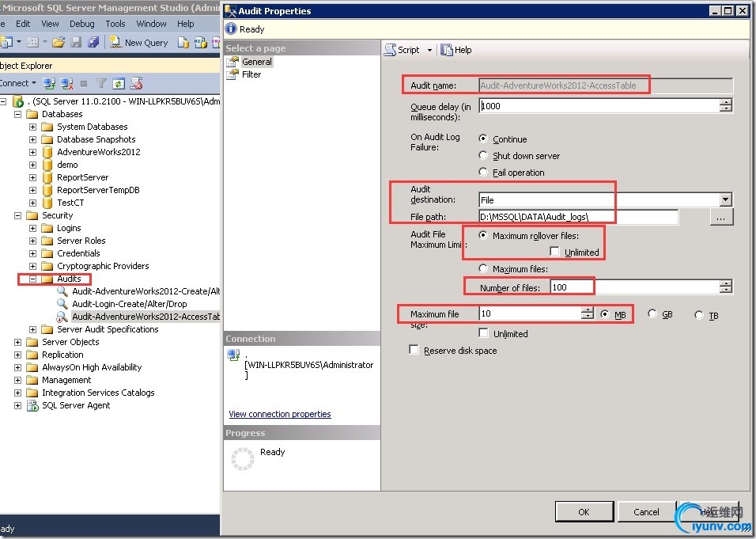Click the TestCT database icon
This screenshot has height=539, width=756.
coord(47,203)
